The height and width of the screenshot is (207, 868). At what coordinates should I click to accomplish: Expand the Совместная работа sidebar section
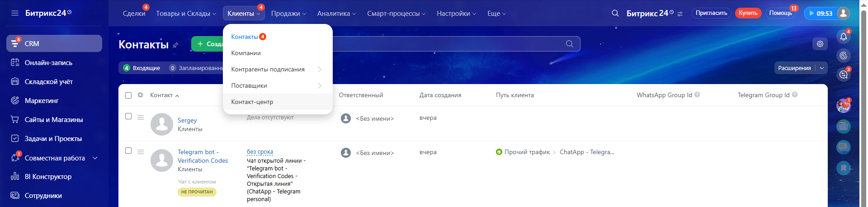(x=95, y=158)
